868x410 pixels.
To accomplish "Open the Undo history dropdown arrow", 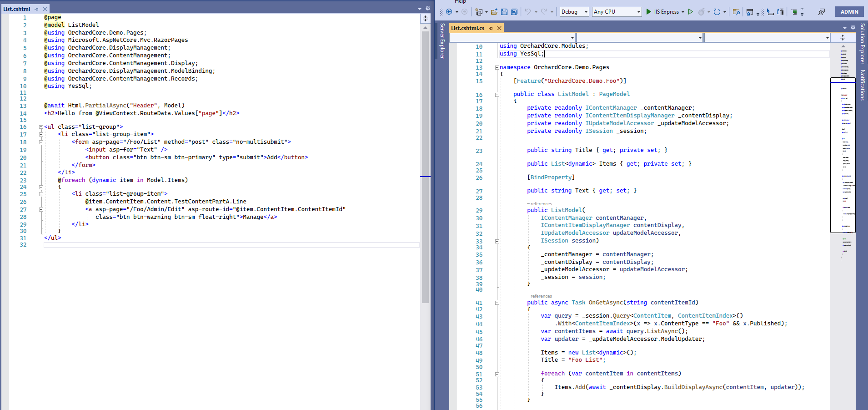I will [536, 12].
